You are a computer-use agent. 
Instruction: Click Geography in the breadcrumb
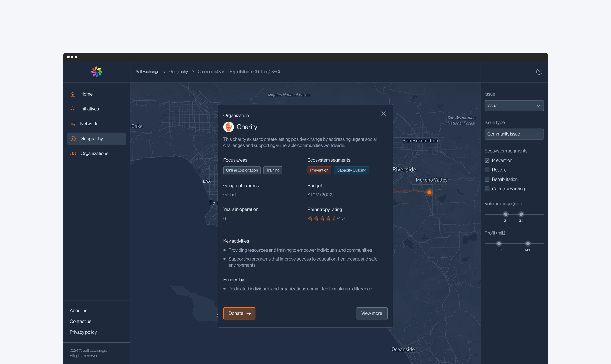coord(178,72)
